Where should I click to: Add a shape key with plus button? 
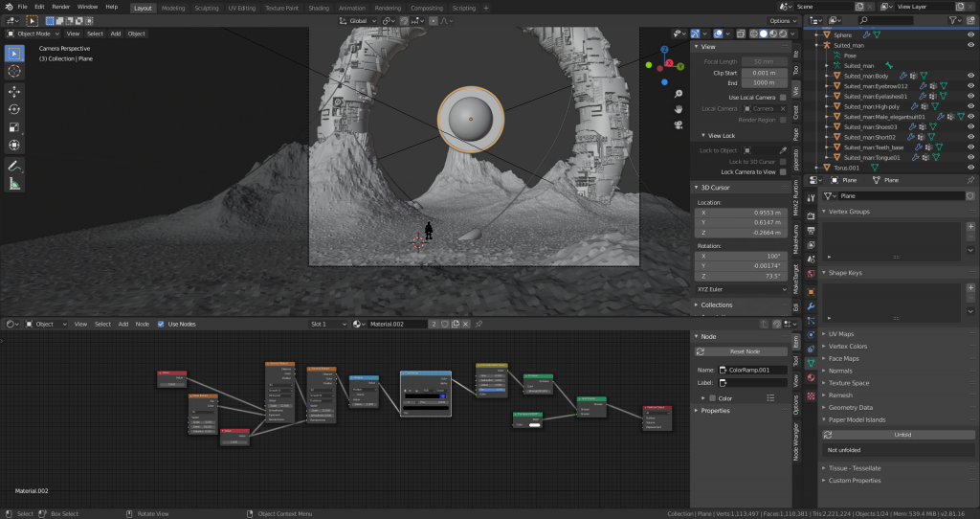(970, 287)
